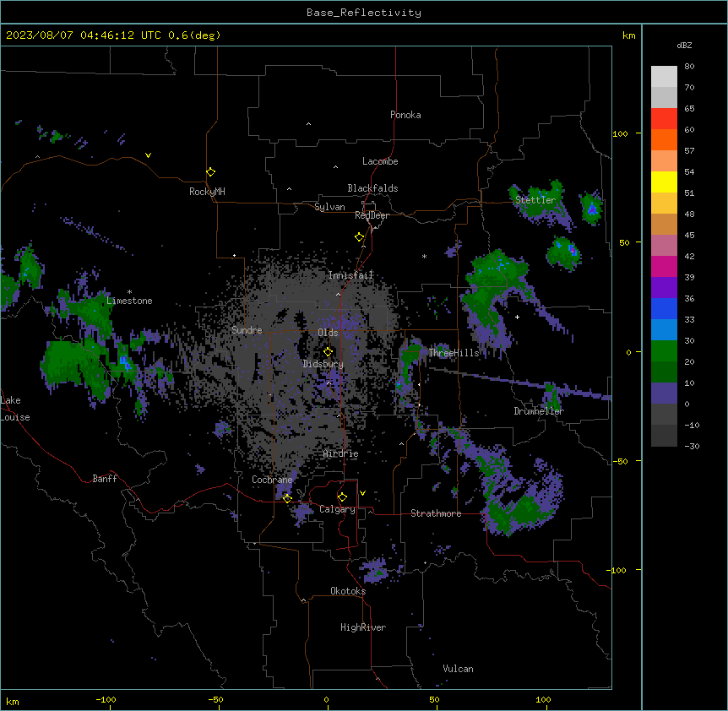
Task: Click the purple legend swatch at 10 dBZ
Action: point(664,393)
